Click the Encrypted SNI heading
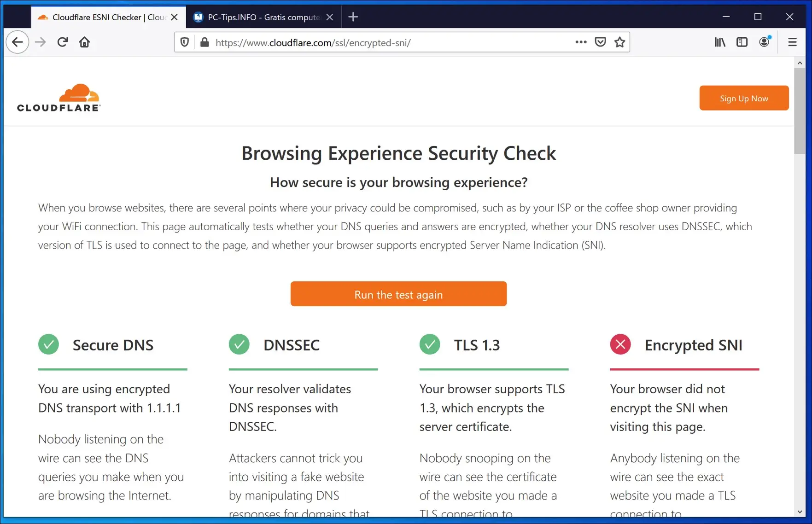 (x=694, y=345)
